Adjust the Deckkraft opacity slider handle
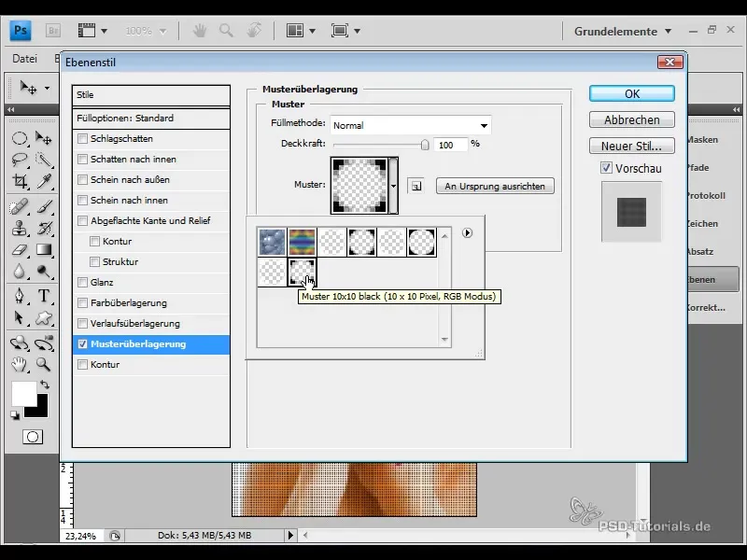The height and width of the screenshot is (560, 747). click(x=425, y=145)
